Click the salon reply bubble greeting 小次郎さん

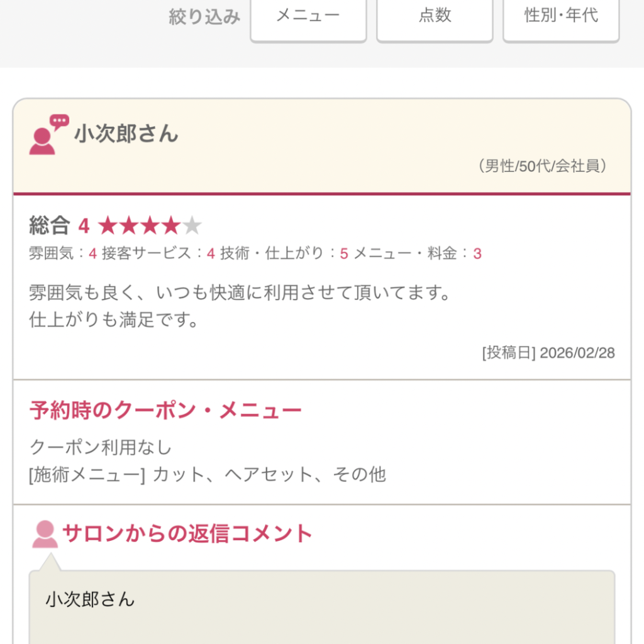click(x=90, y=599)
